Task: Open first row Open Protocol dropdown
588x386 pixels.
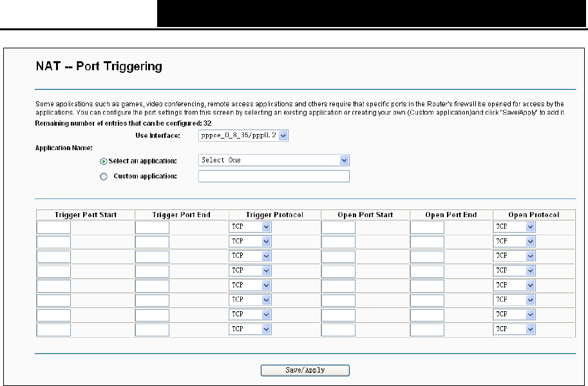Action: (514, 227)
